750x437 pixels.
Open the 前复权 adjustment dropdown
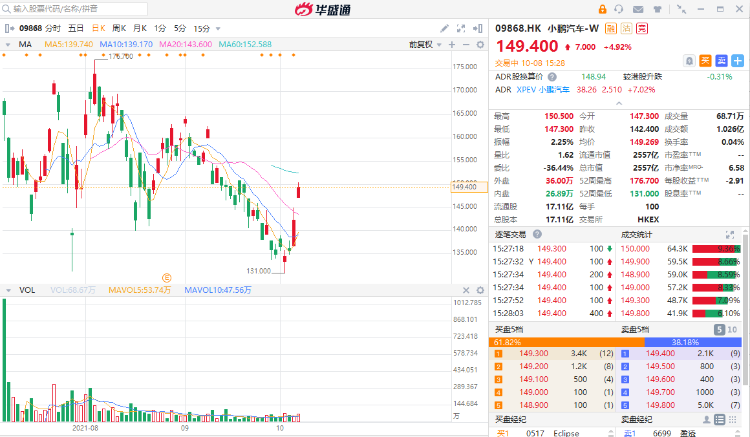coord(425,44)
